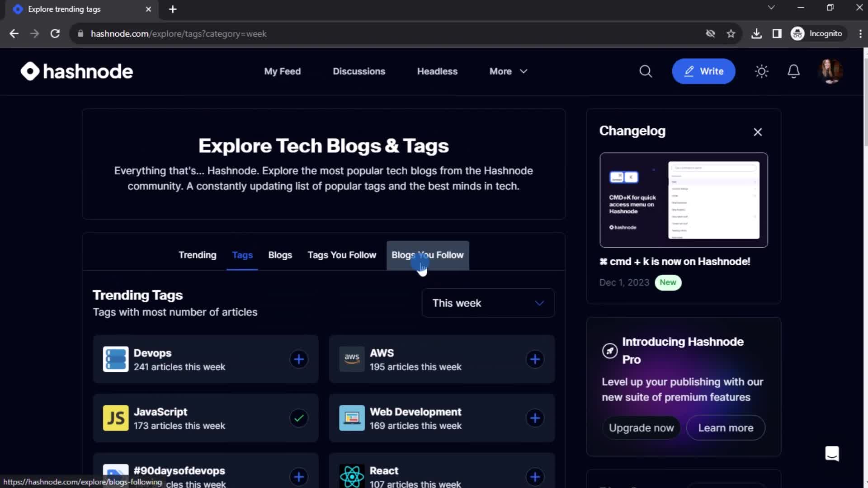Toggle Web Development tag follow icon
Image resolution: width=868 pixels, height=488 pixels.
click(x=535, y=418)
